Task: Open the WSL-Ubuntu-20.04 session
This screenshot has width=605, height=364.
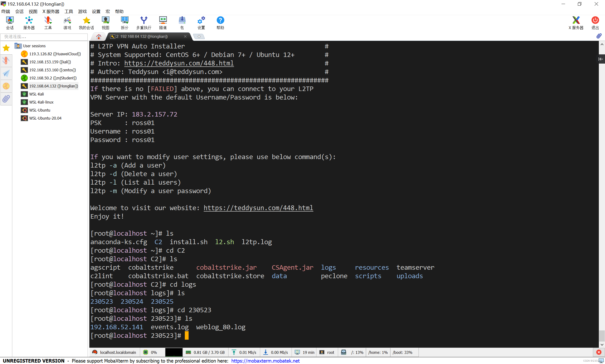Action: (45, 118)
